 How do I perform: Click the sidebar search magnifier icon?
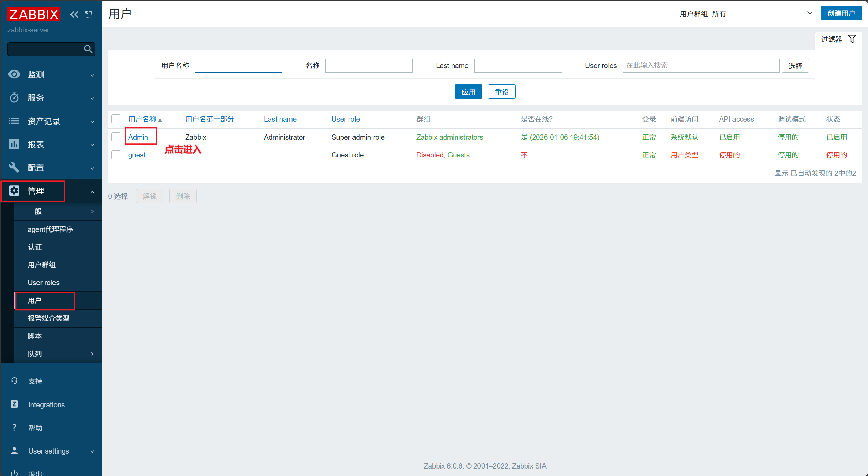(88, 49)
